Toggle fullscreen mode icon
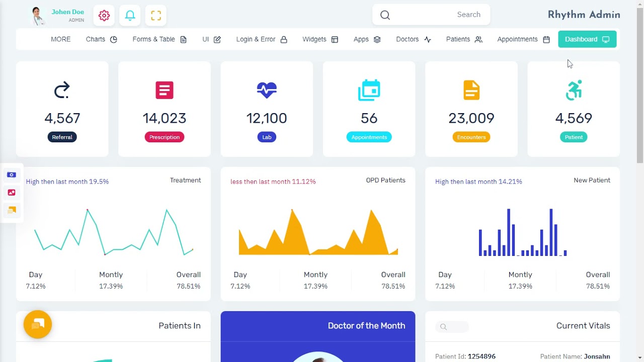Screen dimensions: 644x362 [x=156, y=16]
